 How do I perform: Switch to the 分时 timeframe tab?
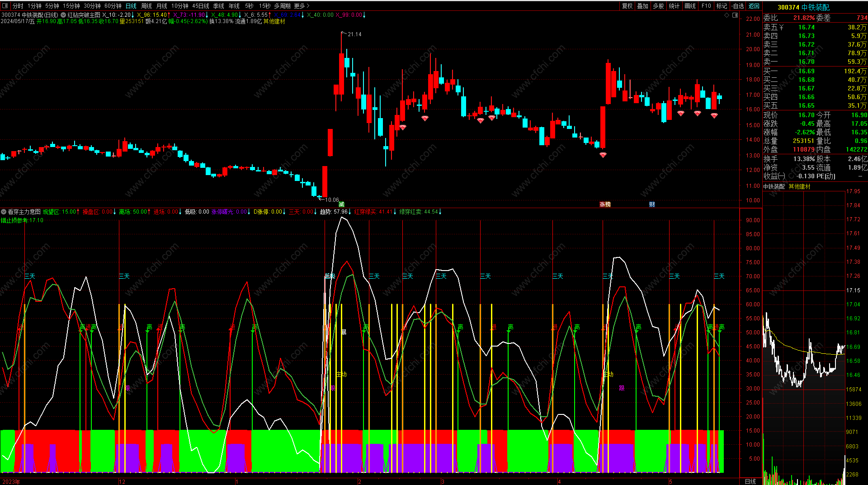click(18, 6)
